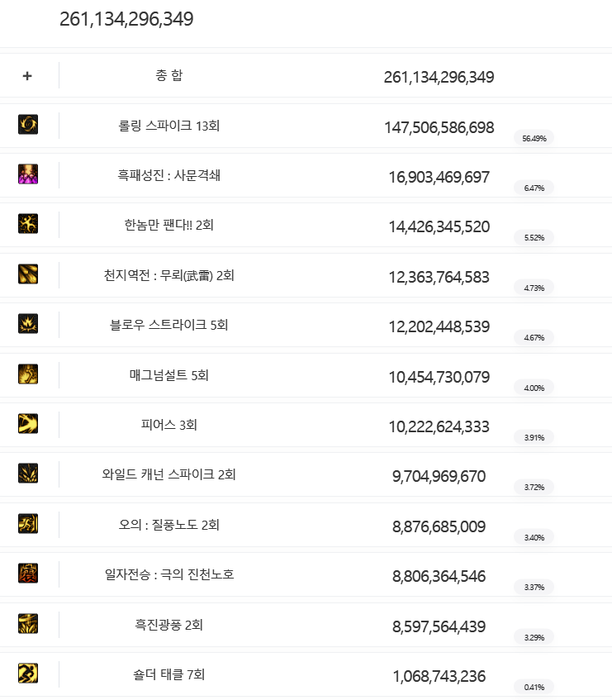Viewport: 612px width, 700px height.
Task: Select the 한놈만 팬다!! skill icon
Action: click(28, 224)
